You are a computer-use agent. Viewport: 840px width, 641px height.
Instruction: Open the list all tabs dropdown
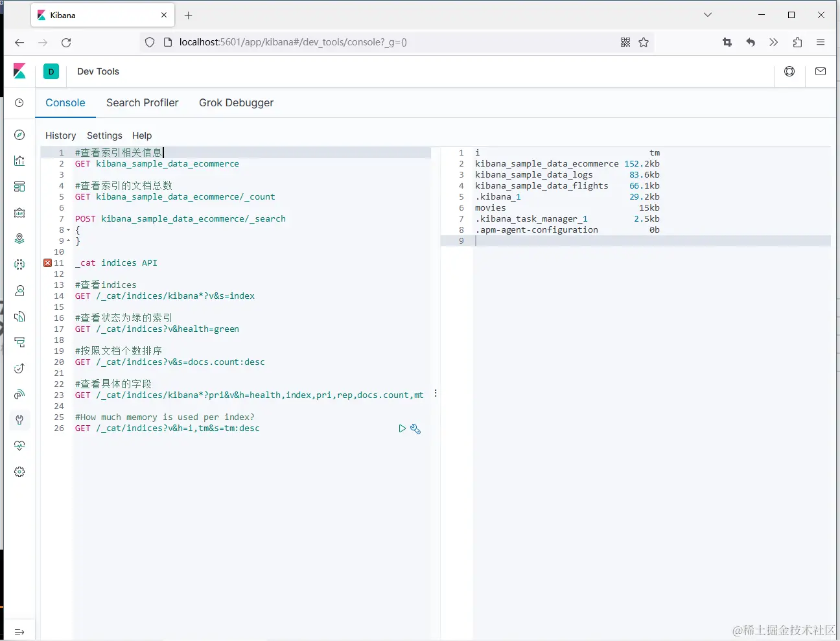click(x=708, y=15)
